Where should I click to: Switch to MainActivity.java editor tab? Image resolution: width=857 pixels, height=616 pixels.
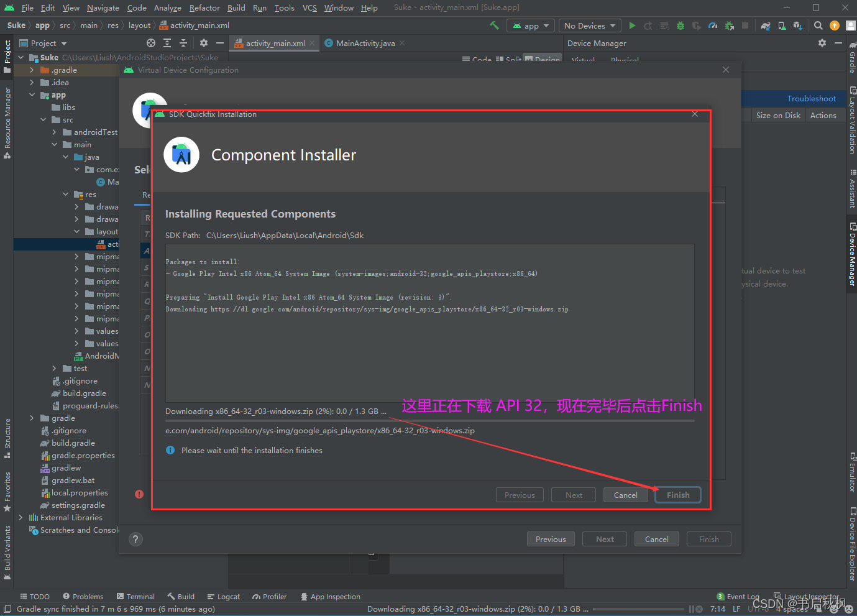click(x=365, y=43)
